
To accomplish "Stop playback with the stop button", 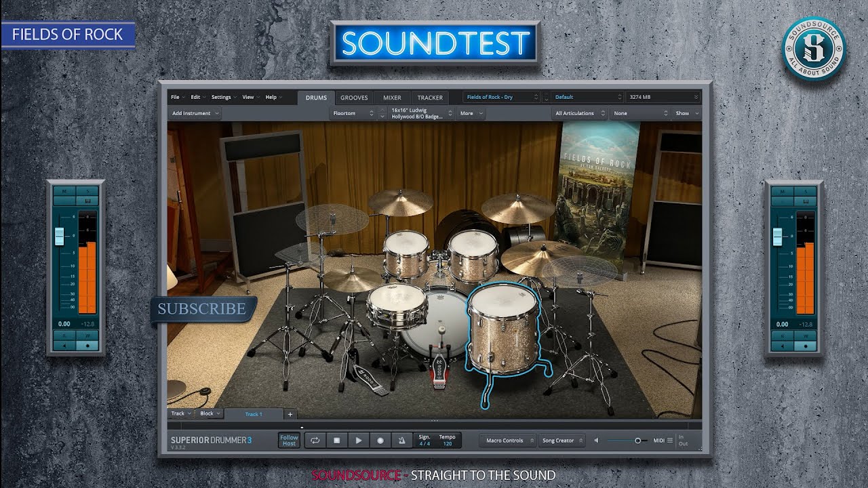I will point(336,441).
